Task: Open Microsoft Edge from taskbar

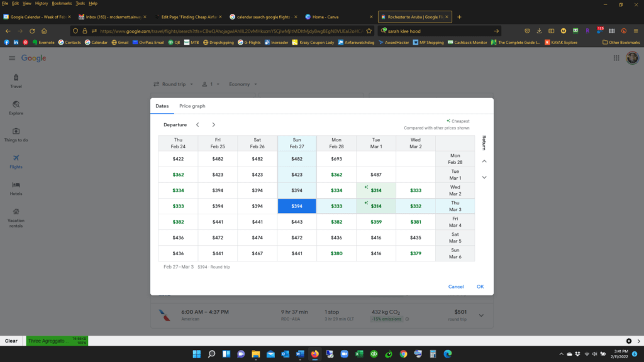Action: (448, 354)
